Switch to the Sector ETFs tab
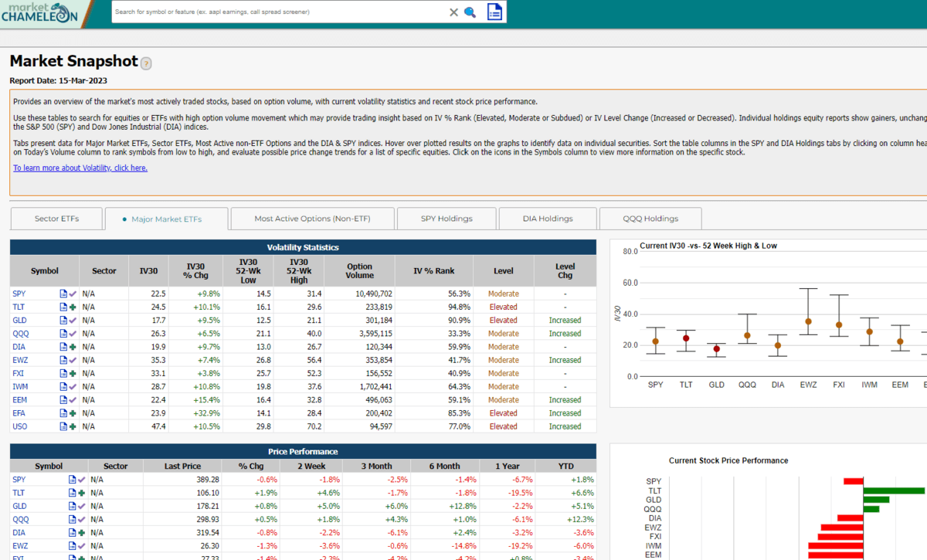 click(56, 219)
